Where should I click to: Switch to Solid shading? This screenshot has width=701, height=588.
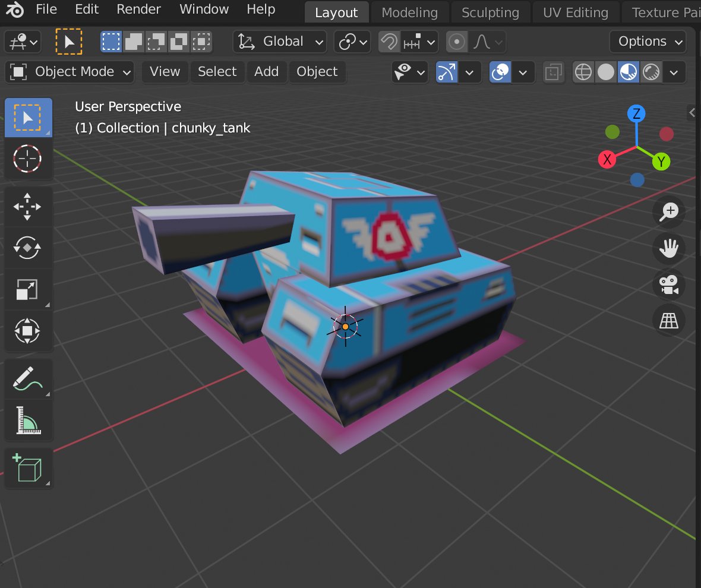coord(606,72)
